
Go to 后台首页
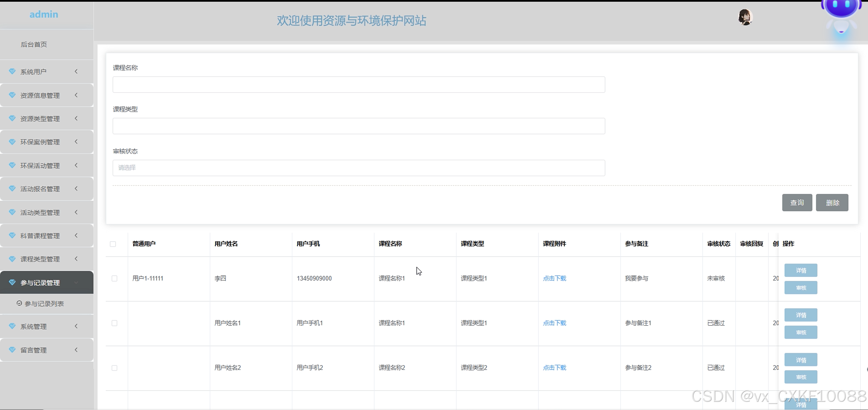(34, 44)
